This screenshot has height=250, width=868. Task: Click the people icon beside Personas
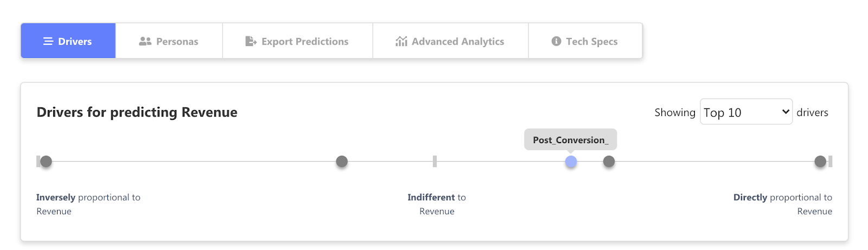click(145, 41)
